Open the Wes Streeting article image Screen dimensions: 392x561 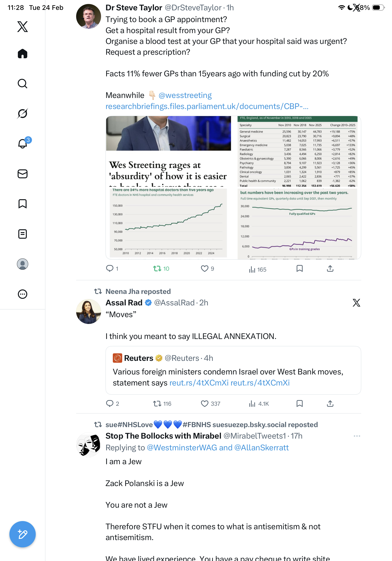168,152
